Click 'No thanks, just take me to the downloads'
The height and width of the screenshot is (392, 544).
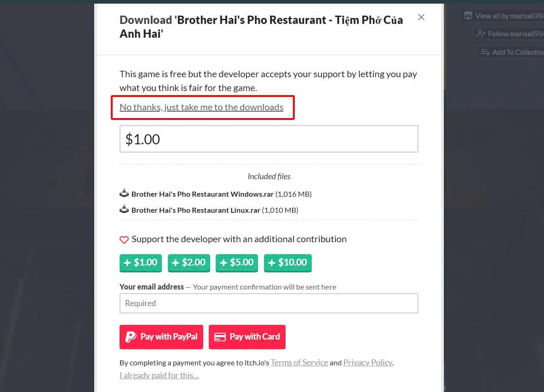tap(201, 107)
